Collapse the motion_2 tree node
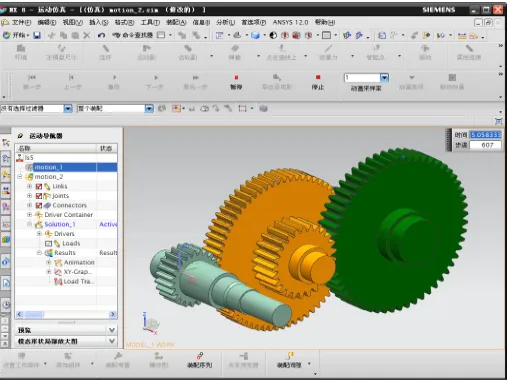This screenshot has width=508, height=380. click(x=20, y=177)
